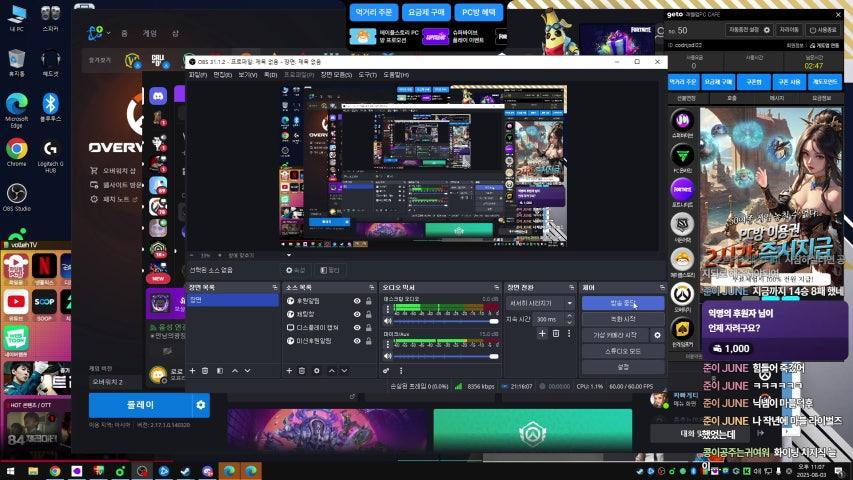Open the 보기(V) menu in OBS
This screenshot has height=480, width=853.
click(248, 75)
